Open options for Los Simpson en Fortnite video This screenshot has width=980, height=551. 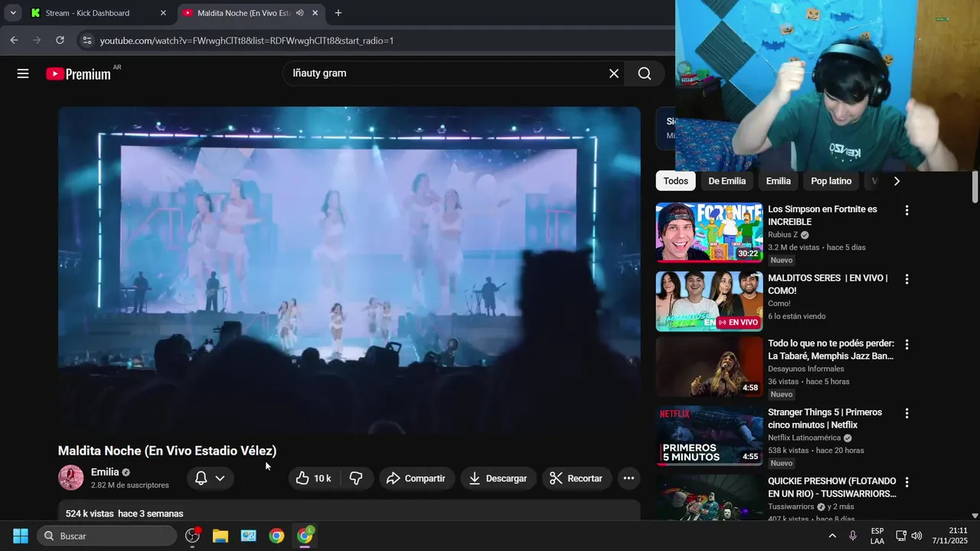pyautogui.click(x=906, y=210)
